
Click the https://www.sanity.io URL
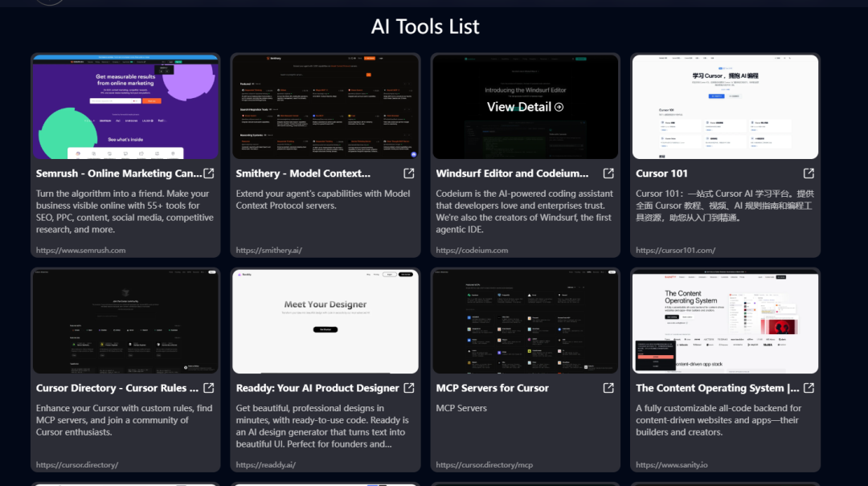(x=671, y=465)
